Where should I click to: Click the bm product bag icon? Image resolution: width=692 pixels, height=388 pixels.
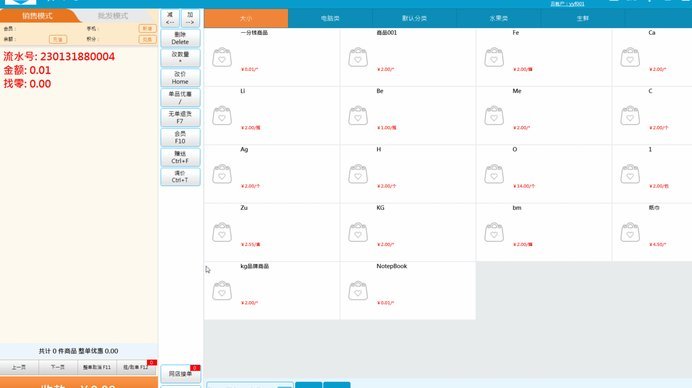point(494,233)
